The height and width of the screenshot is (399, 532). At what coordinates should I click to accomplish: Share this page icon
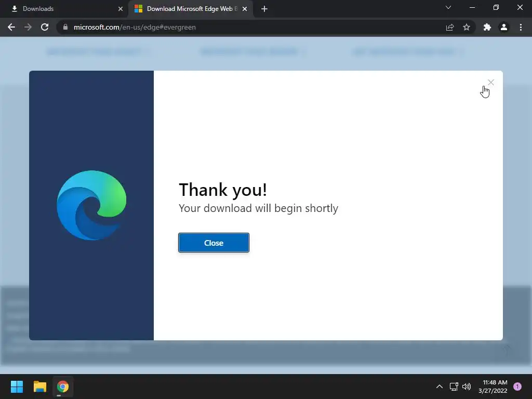pyautogui.click(x=450, y=27)
